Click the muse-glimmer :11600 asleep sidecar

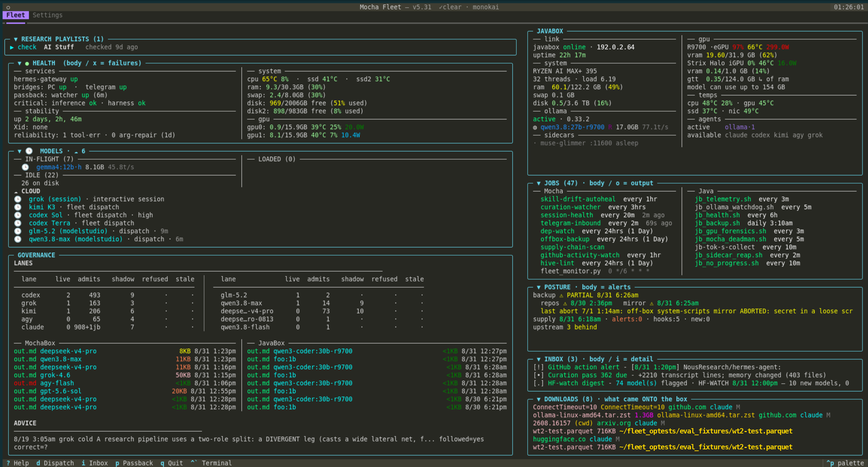586,143
